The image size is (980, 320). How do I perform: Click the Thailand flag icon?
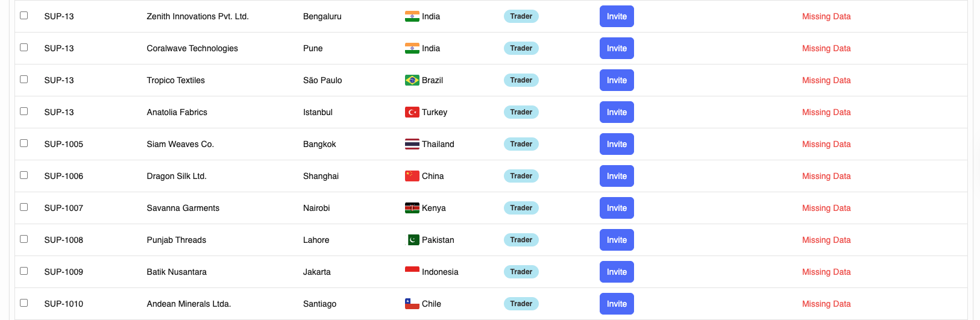(x=412, y=144)
